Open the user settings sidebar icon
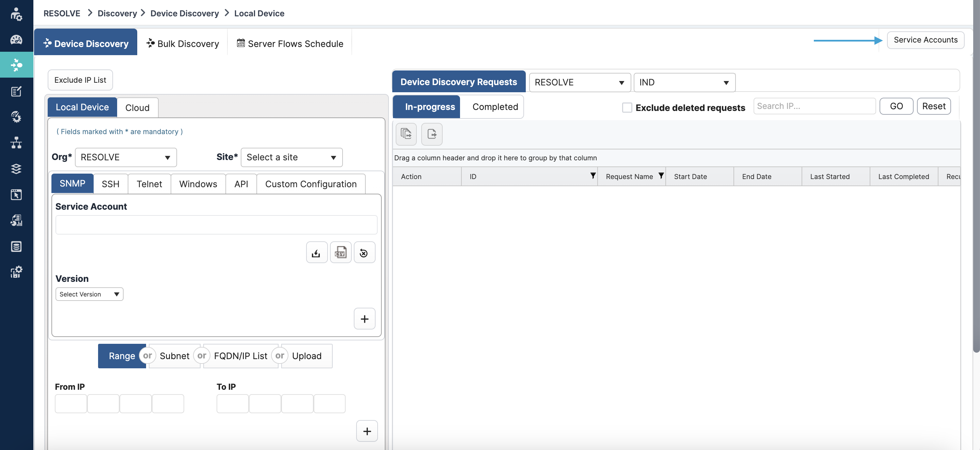The width and height of the screenshot is (980, 450). [16, 14]
